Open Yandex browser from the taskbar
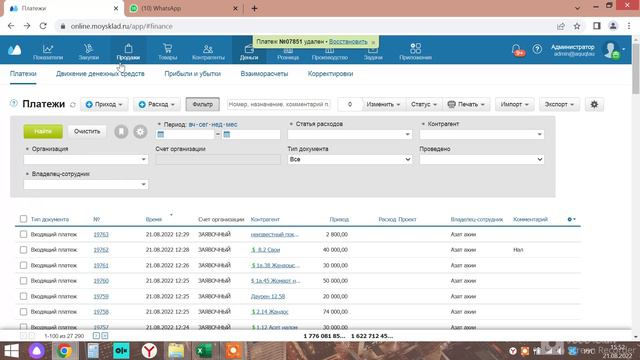 point(149,351)
